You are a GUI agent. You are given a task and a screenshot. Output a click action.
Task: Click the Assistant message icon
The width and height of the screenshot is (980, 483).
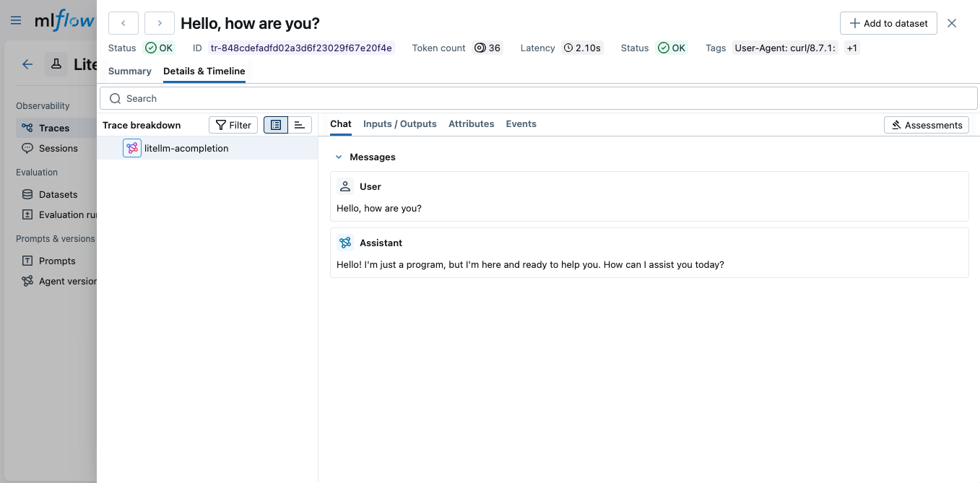pyautogui.click(x=345, y=243)
